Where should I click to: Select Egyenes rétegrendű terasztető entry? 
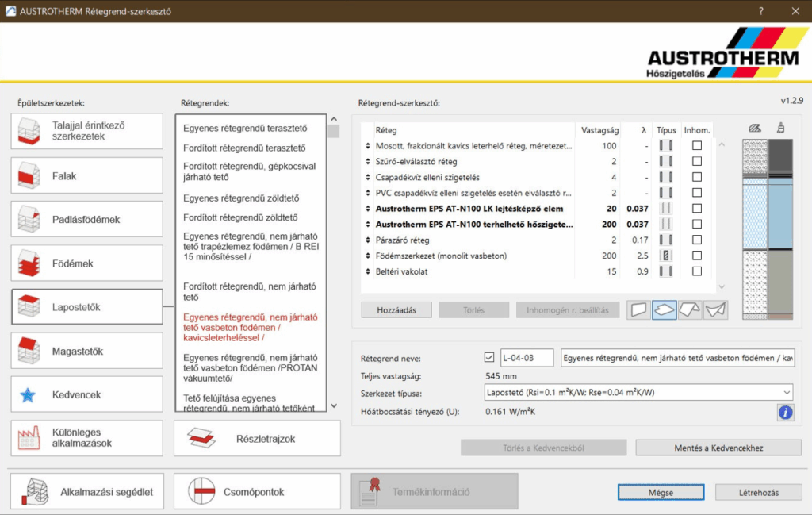point(245,128)
